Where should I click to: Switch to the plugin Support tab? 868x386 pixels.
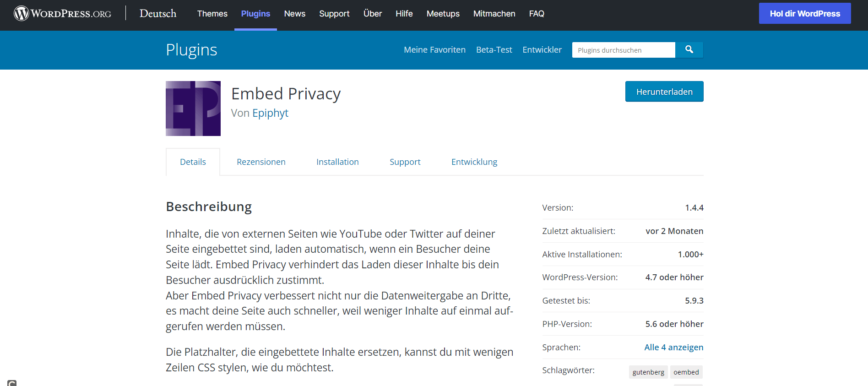405,162
